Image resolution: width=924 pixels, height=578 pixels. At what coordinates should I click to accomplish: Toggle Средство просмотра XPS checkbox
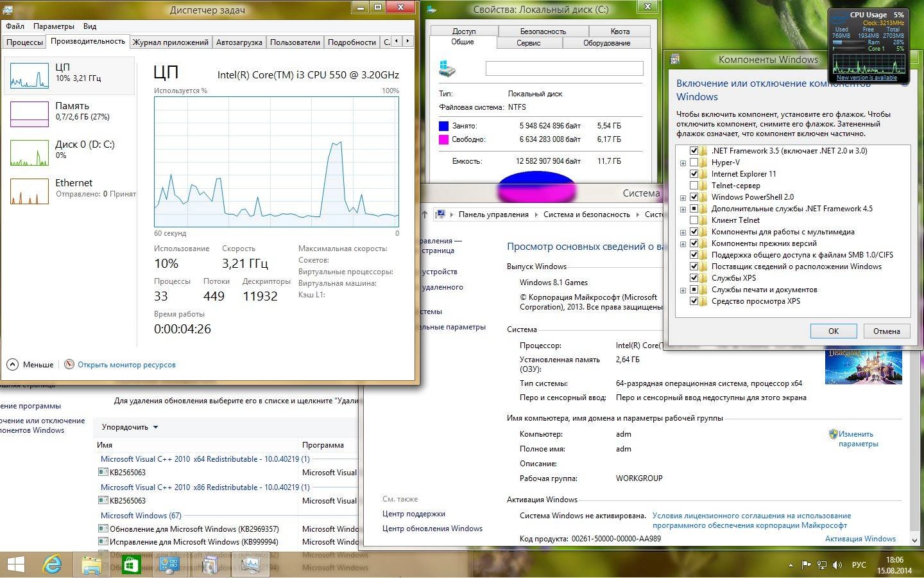coord(694,301)
